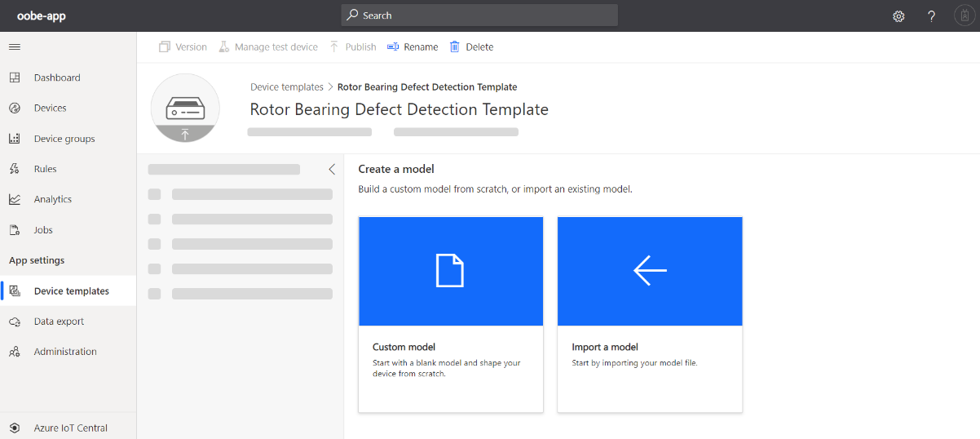Click the Azure IoT Central logo icon
The image size is (980, 439).
coord(15,428)
